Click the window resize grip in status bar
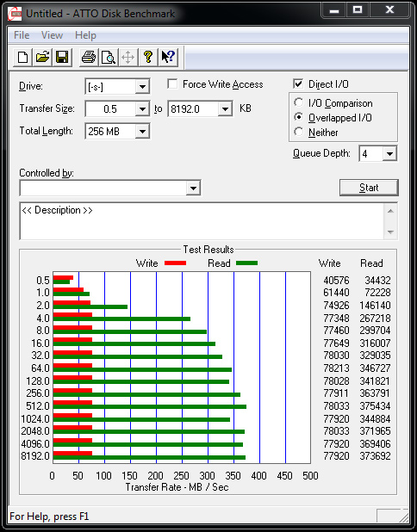Screen dimensions: 417x532 coord(404,517)
